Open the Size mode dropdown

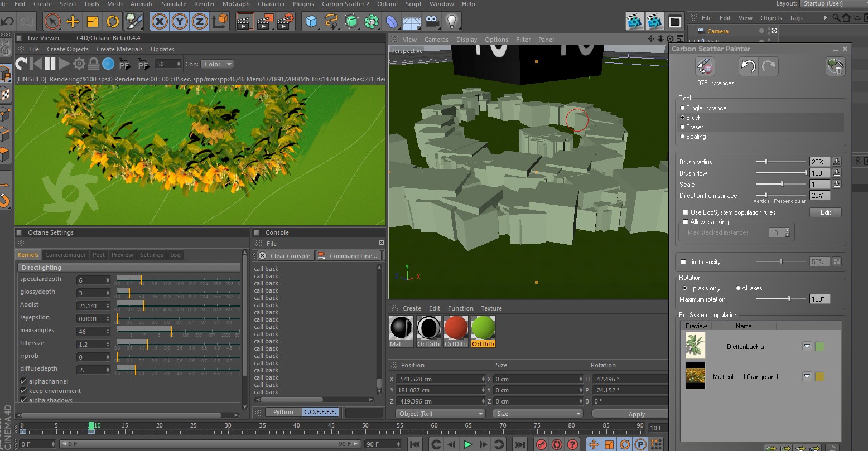coord(538,414)
